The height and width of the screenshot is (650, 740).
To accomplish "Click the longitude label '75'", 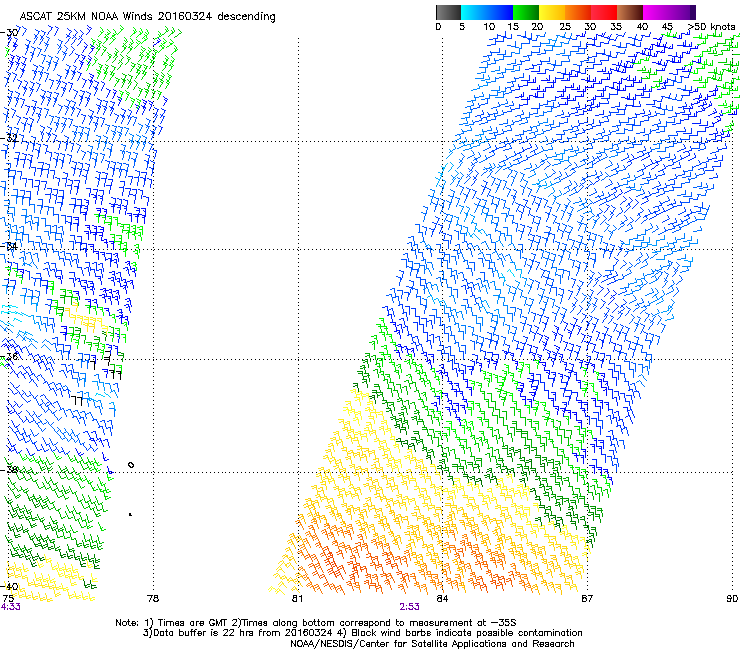I will point(8,599).
